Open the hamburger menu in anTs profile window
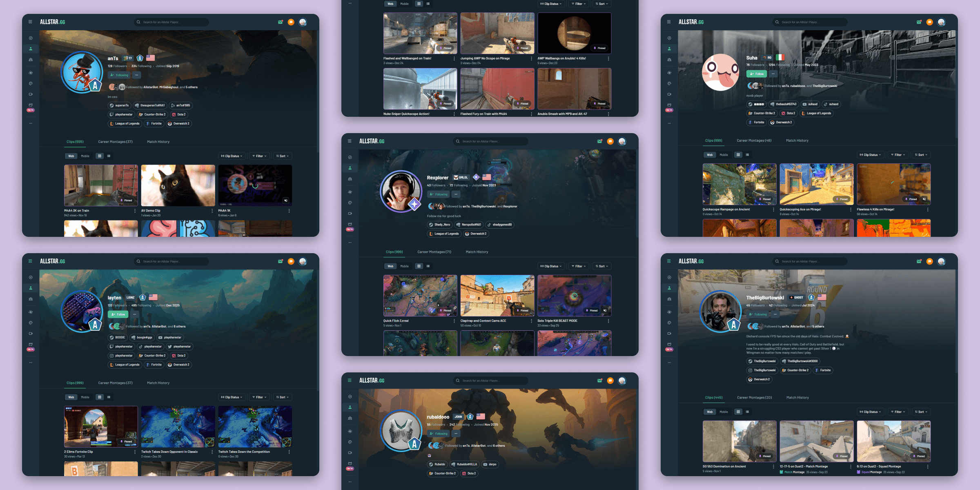This screenshot has height=490, width=980. pos(30,22)
